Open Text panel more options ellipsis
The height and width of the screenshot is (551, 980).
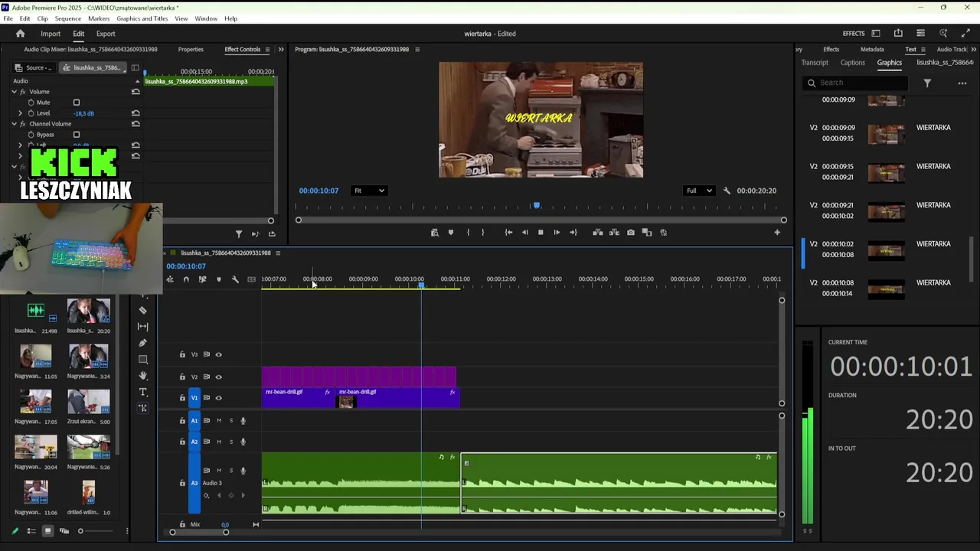962,83
